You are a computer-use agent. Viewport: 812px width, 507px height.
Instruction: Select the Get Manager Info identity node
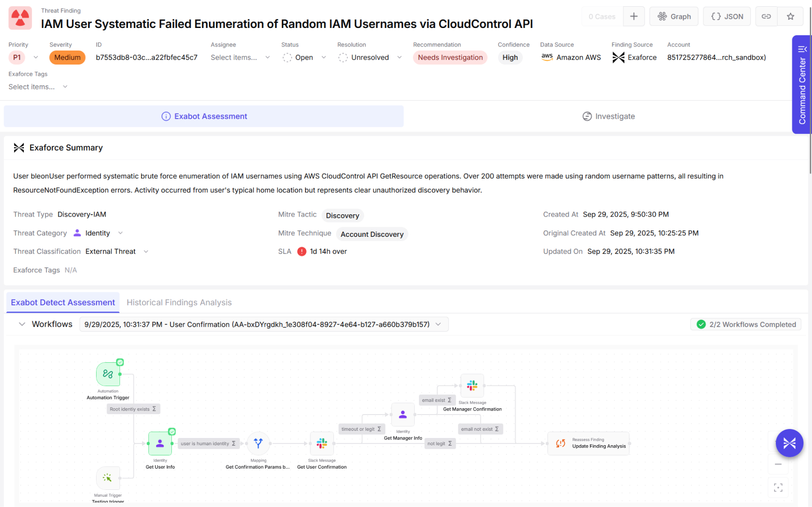point(403,415)
